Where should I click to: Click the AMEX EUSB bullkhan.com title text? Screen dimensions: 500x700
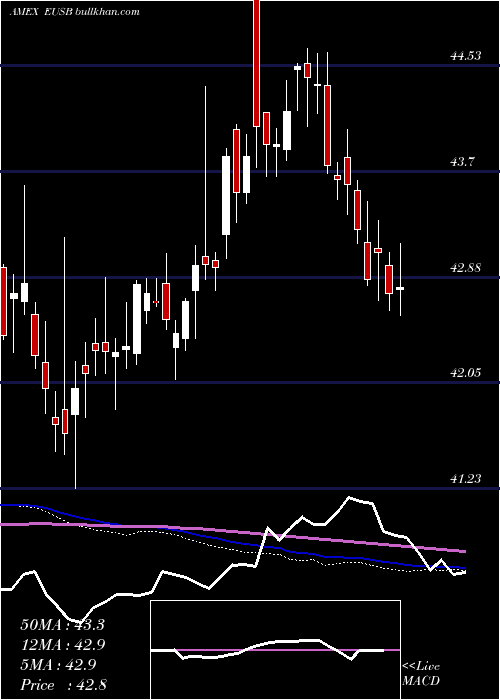click(75, 12)
